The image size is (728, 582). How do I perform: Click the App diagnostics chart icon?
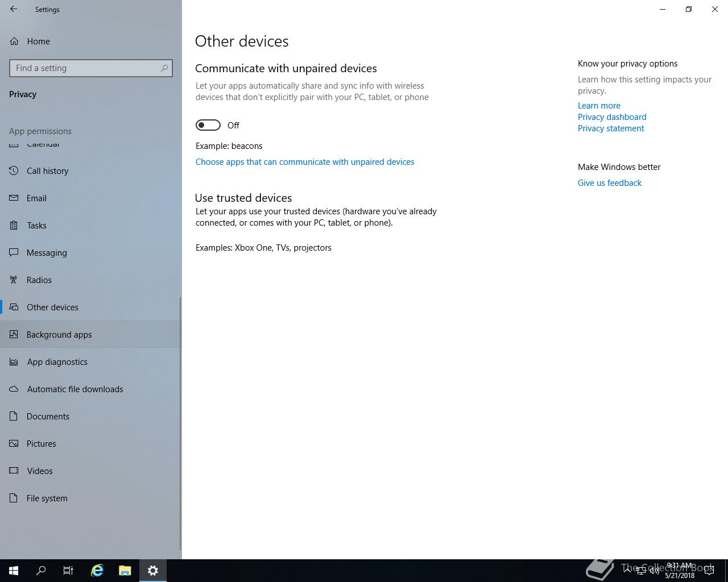(14, 361)
